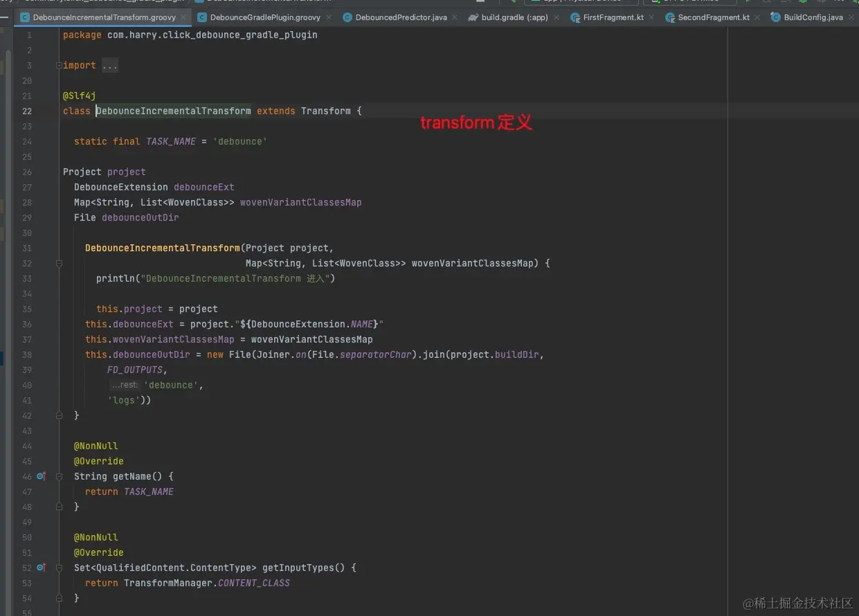
Task: Collapse the constructor with line 32 fold marker
Action: pos(59,263)
